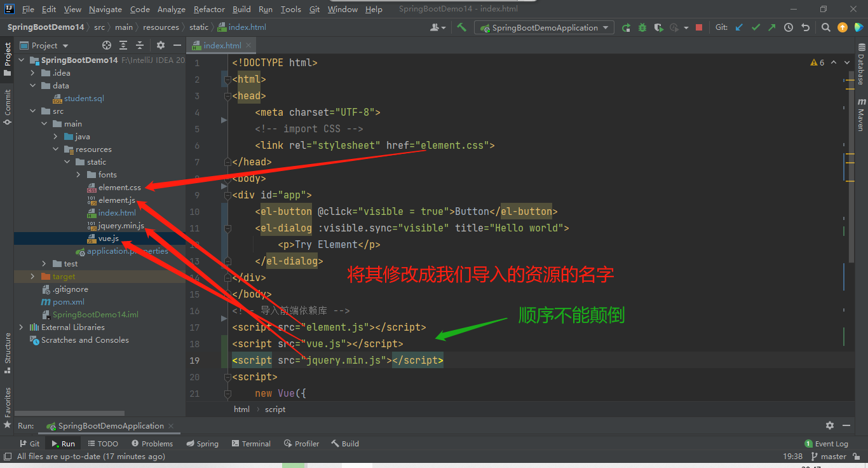This screenshot has width=868, height=468.
Task: Open Run panel settings gear
Action: pos(829,425)
